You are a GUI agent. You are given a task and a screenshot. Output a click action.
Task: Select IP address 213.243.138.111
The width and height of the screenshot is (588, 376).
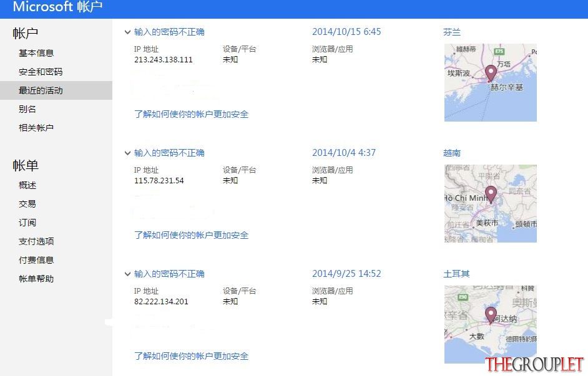(164, 60)
